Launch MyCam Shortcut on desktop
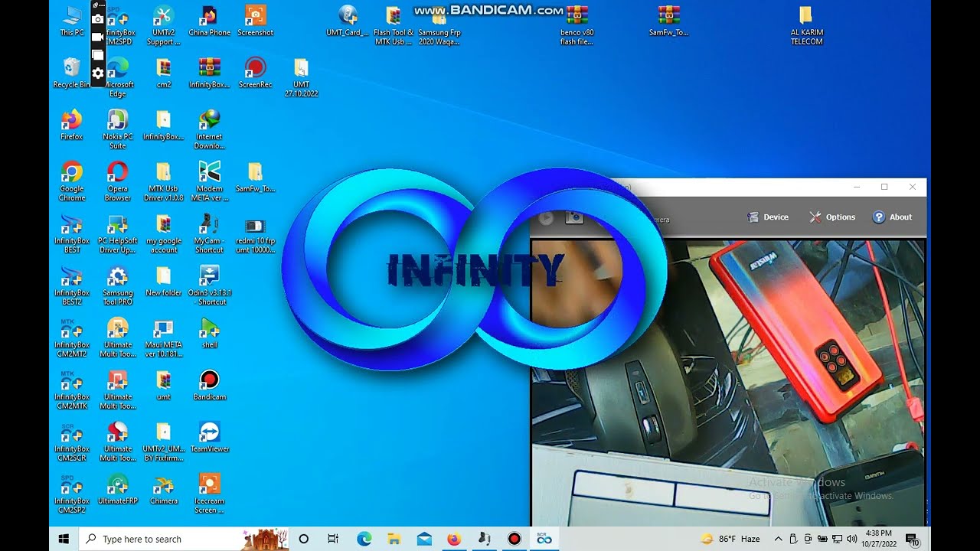980x551 pixels. pos(209,234)
